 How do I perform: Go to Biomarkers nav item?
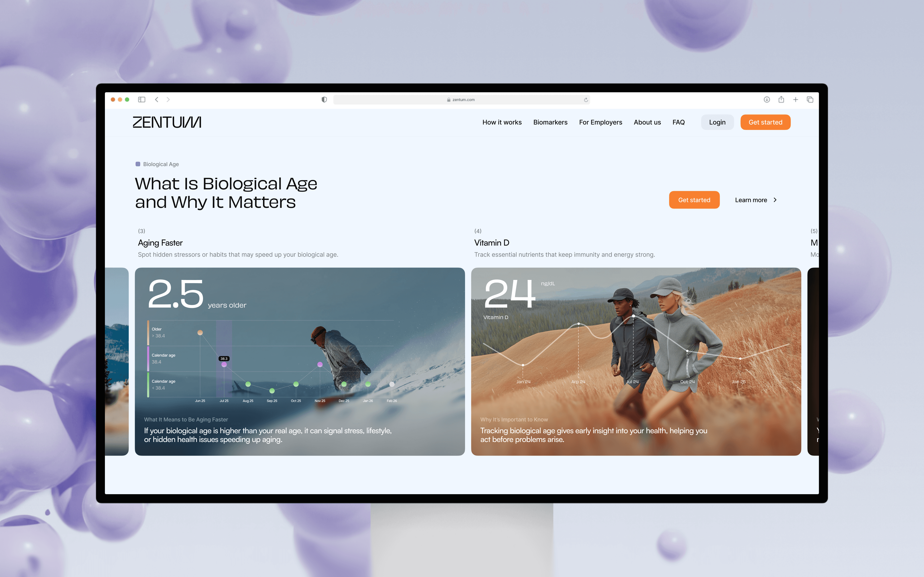[x=550, y=122]
